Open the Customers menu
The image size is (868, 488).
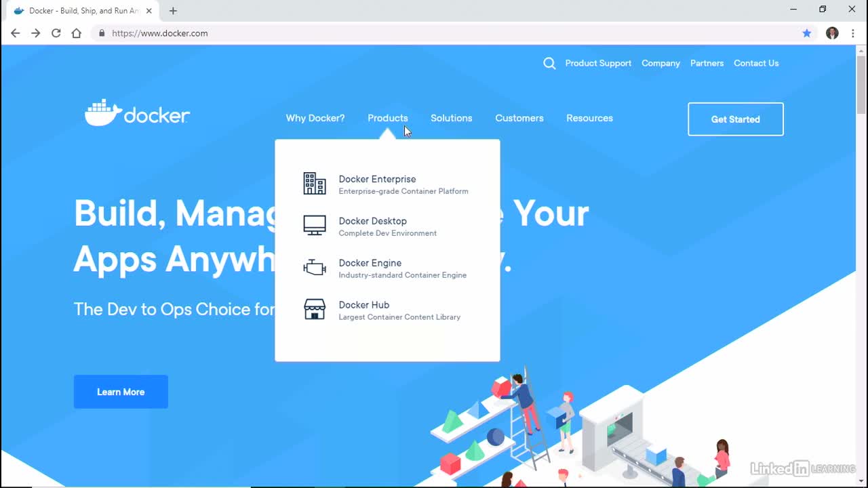tap(519, 118)
